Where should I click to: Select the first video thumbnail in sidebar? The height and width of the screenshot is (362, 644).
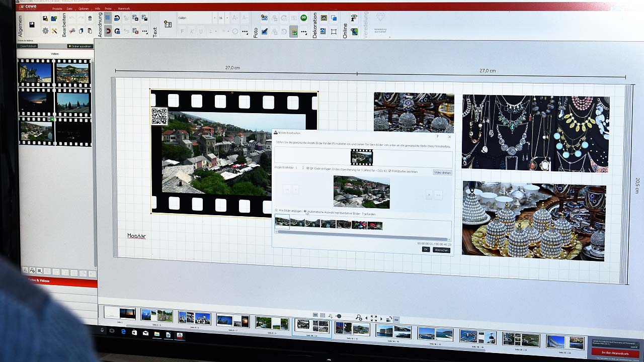(35, 73)
